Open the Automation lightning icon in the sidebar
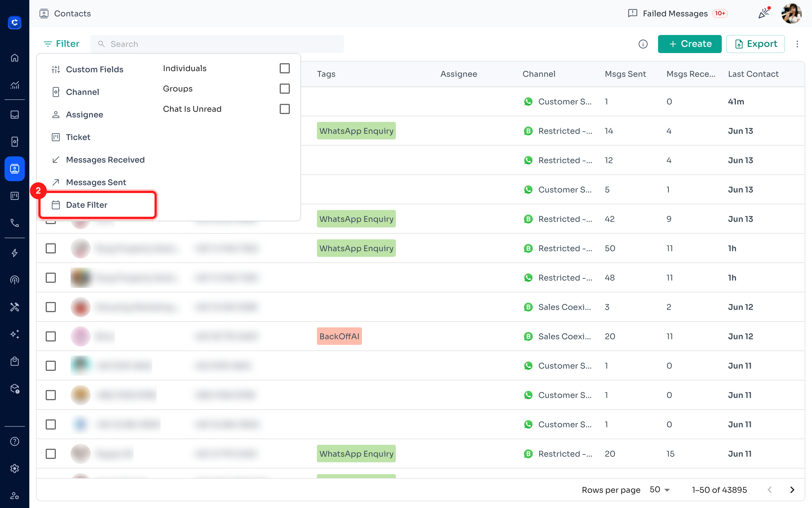 [14, 253]
